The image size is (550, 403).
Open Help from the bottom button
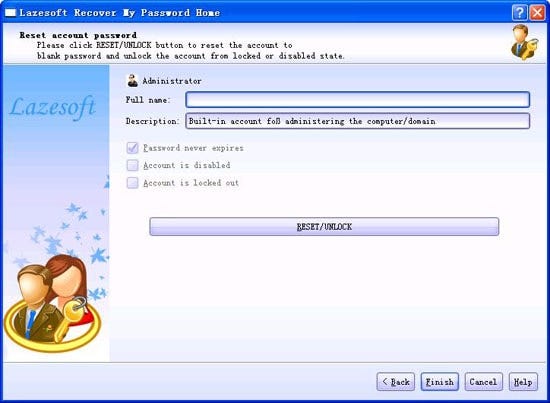[523, 382]
